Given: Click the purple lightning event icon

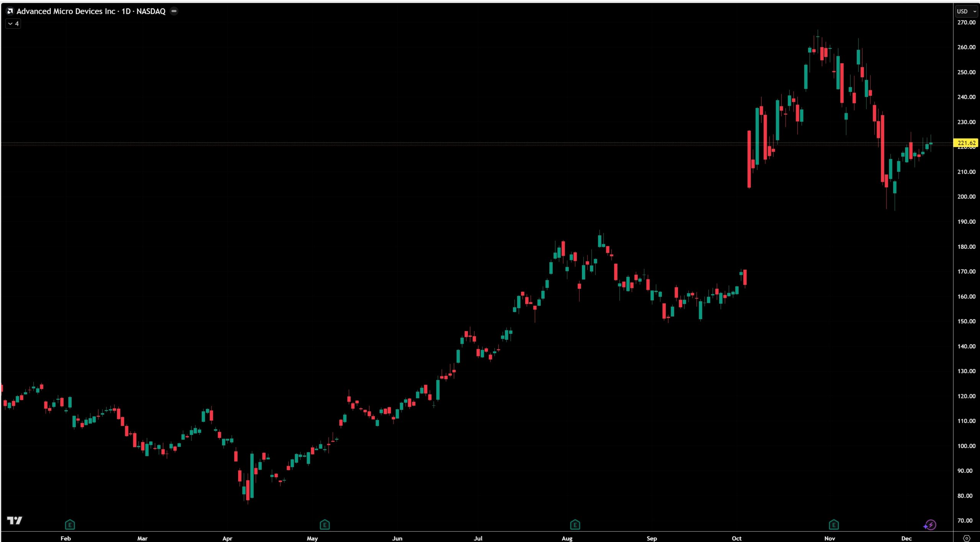Looking at the screenshot, I should pos(931,525).
